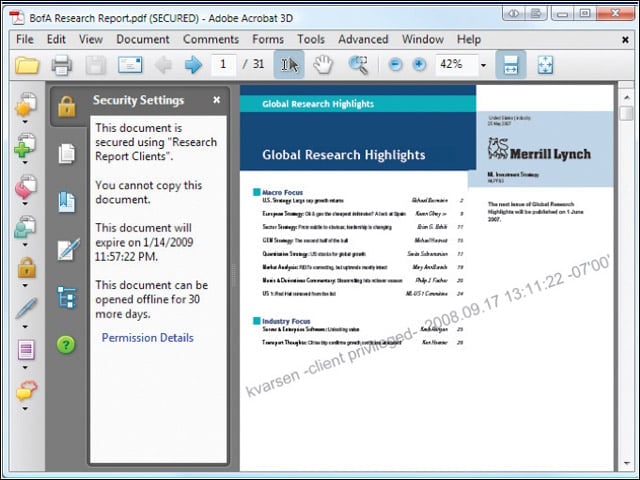The image size is (640, 480).
Task: Click the Permission Details link
Action: tap(148, 338)
